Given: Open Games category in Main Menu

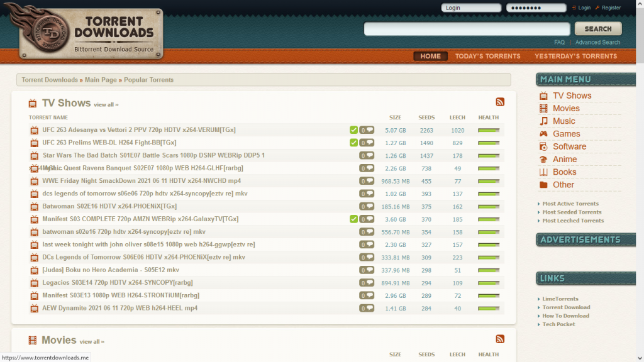Looking at the screenshot, I should pos(567,134).
